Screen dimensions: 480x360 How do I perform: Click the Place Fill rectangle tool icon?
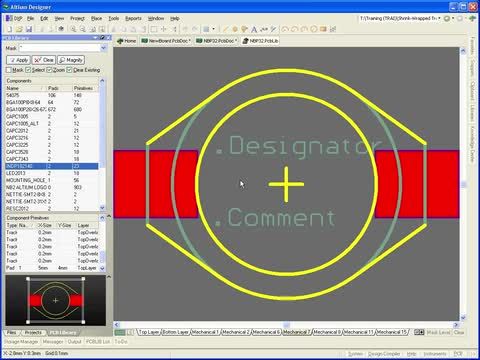(323, 29)
